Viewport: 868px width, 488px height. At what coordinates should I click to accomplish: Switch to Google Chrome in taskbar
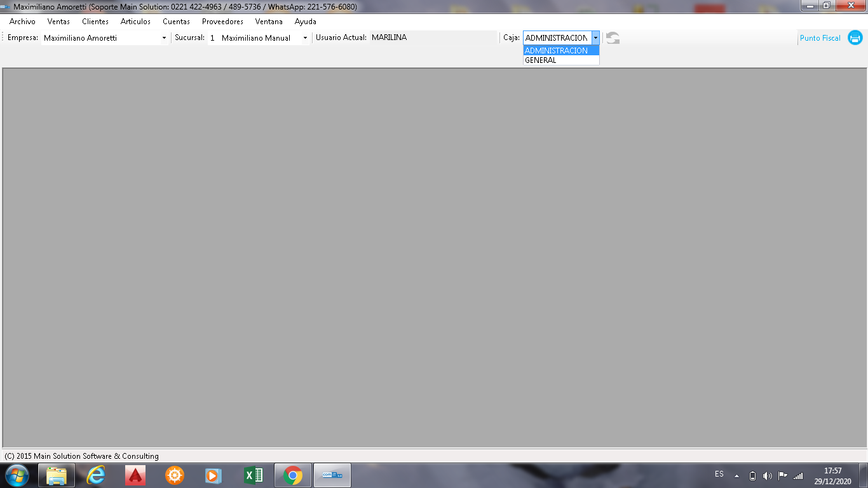point(293,475)
